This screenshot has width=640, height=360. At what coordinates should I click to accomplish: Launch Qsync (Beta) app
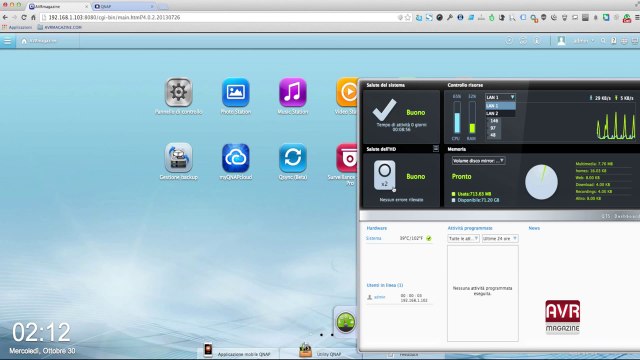point(293,158)
